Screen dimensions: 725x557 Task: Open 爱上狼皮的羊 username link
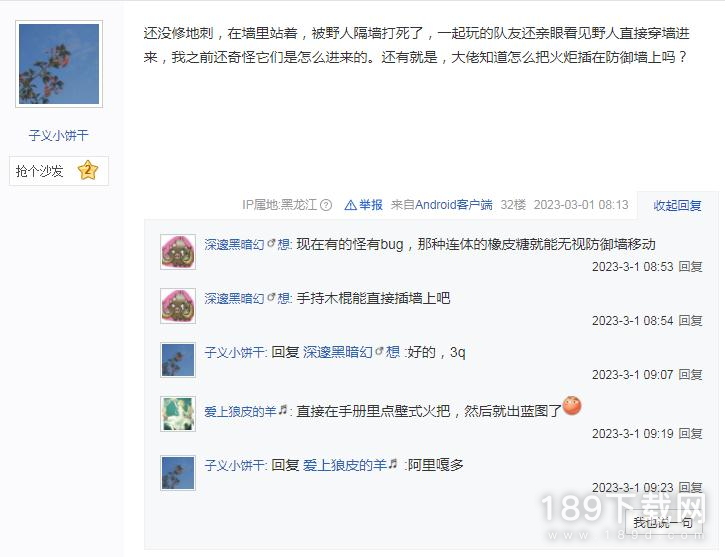246,411
